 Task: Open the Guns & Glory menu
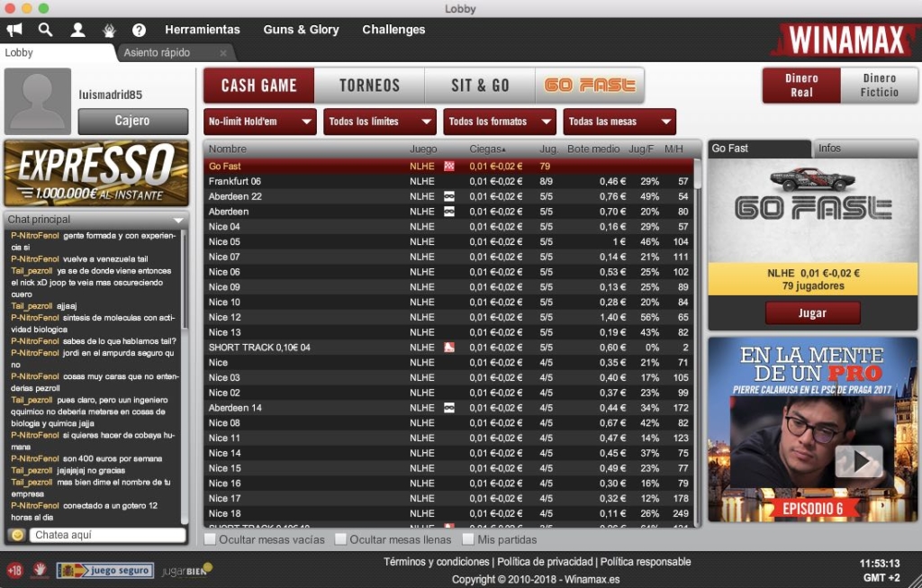click(x=301, y=30)
